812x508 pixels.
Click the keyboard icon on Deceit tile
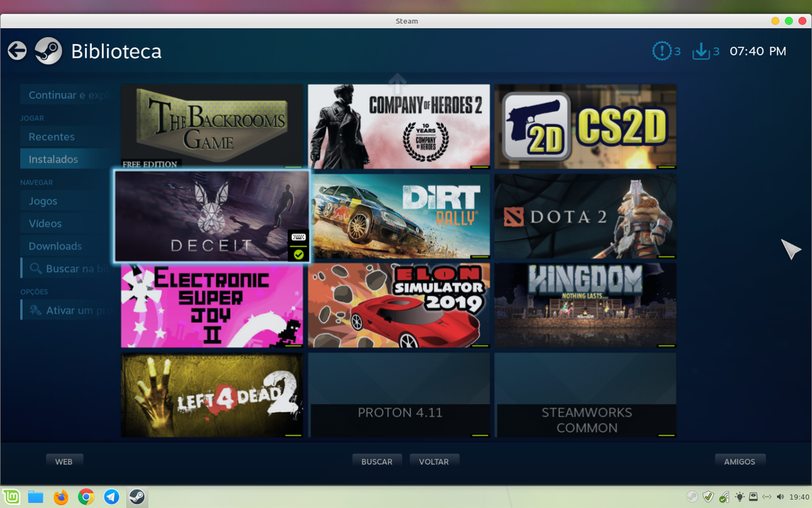pos(298,237)
